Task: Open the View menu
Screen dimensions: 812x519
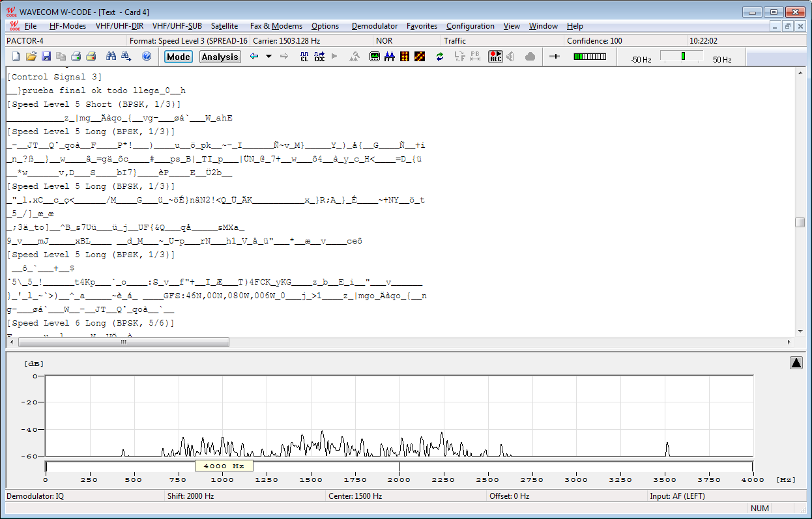Action: point(512,26)
